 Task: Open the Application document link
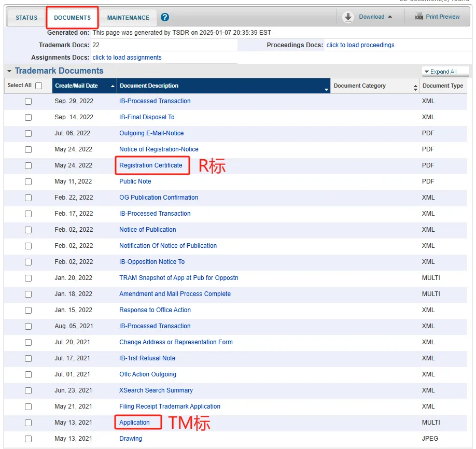click(134, 423)
